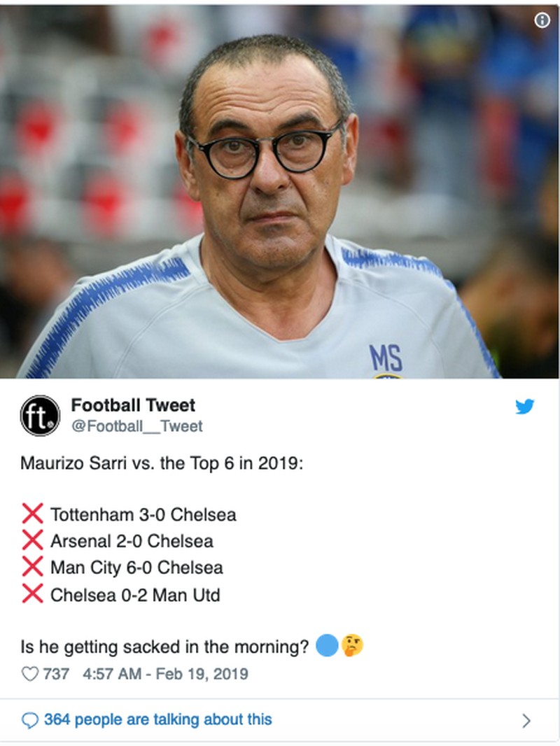Click the red X beside Man Utd result
Screen dimensions: 560x746
[x=32, y=595]
